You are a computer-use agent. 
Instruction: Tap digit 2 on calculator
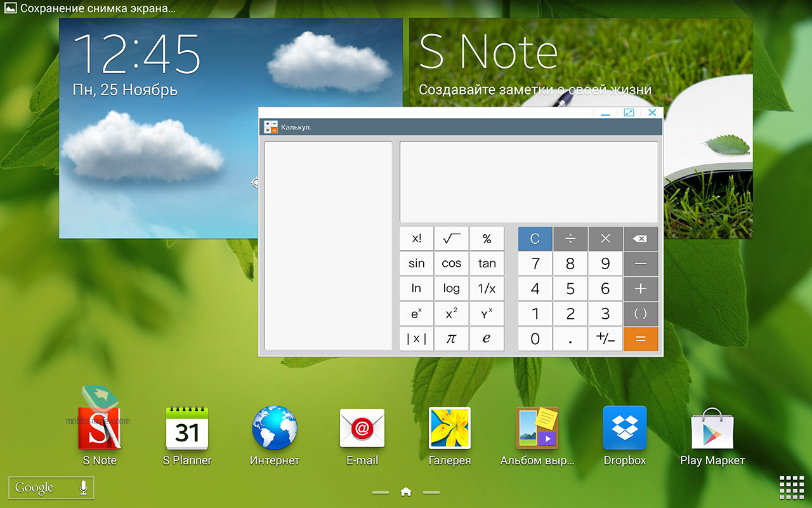[570, 314]
